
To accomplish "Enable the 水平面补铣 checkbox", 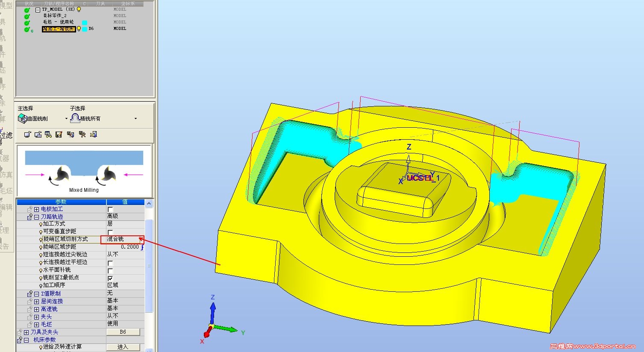I will pyautogui.click(x=110, y=271).
